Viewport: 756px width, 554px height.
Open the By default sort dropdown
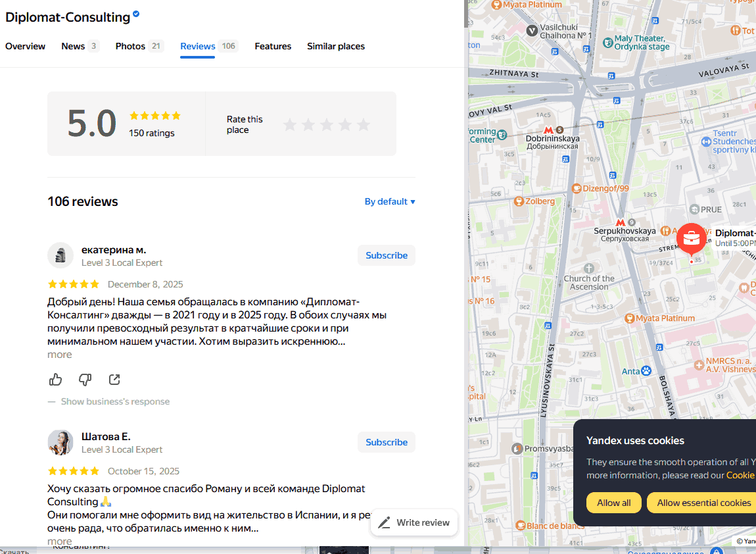tap(390, 201)
